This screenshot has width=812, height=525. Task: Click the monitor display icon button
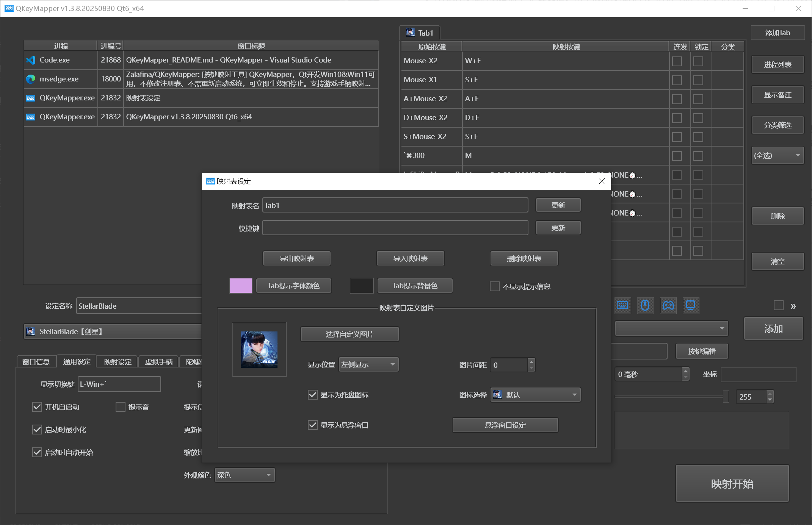click(690, 305)
